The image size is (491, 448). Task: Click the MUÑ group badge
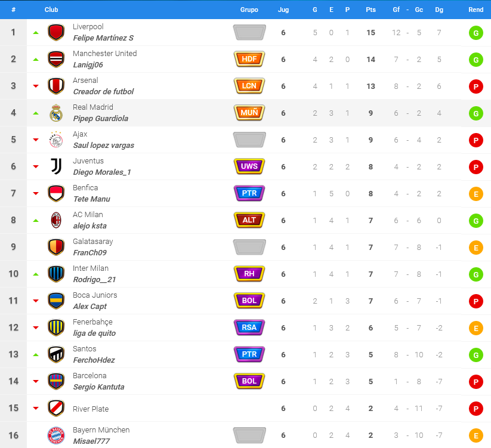pyautogui.click(x=249, y=113)
